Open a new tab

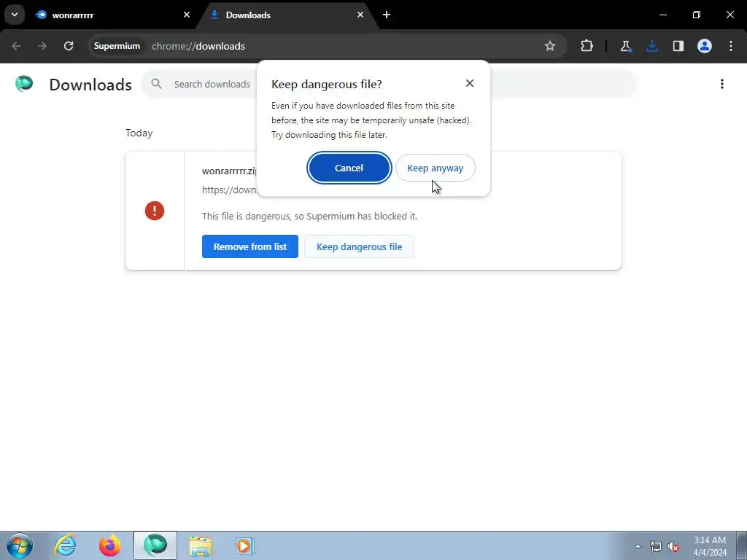pyautogui.click(x=387, y=15)
